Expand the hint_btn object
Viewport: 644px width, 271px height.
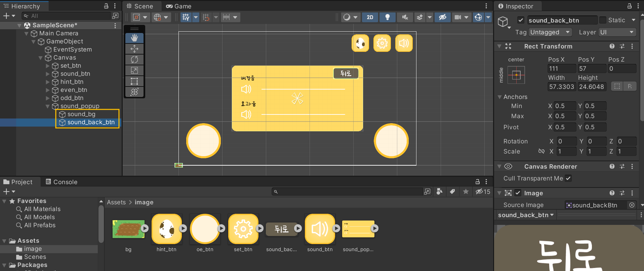coord(48,82)
